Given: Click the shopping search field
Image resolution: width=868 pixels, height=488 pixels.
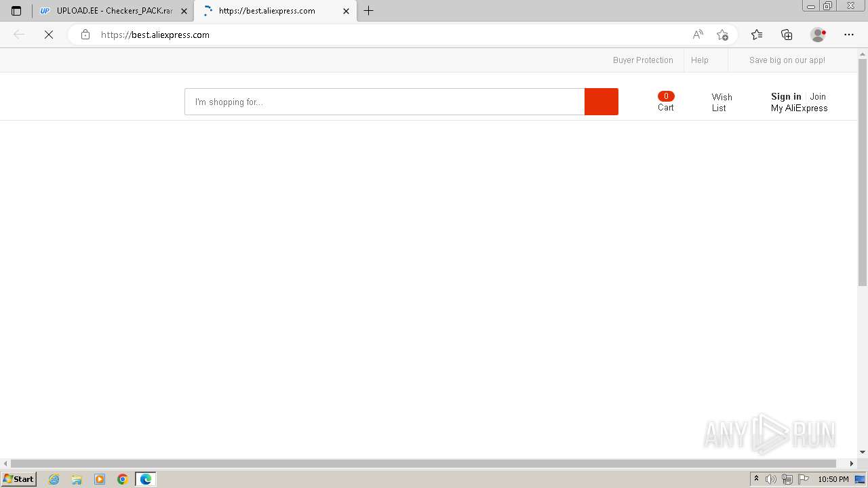Looking at the screenshot, I should (384, 102).
